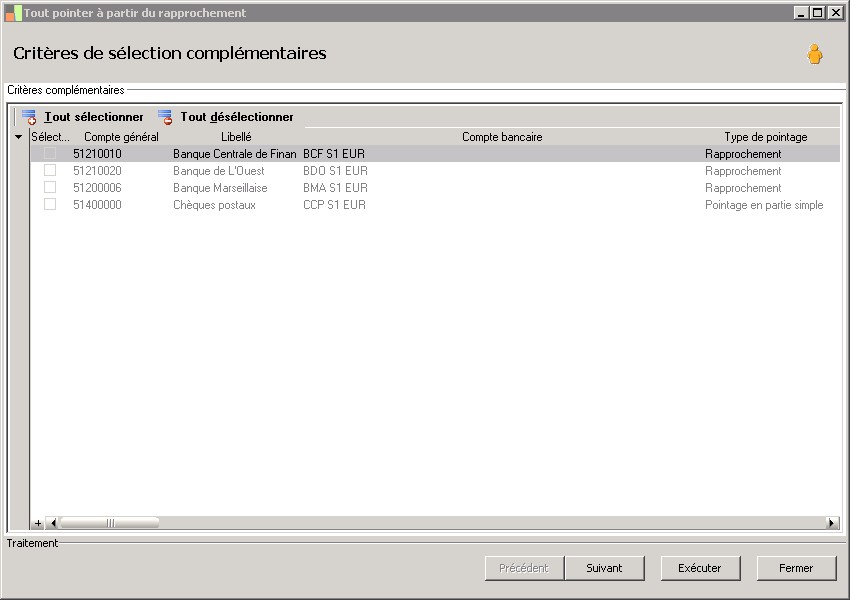Click the horizontal scrollbar thumb

coord(110,523)
